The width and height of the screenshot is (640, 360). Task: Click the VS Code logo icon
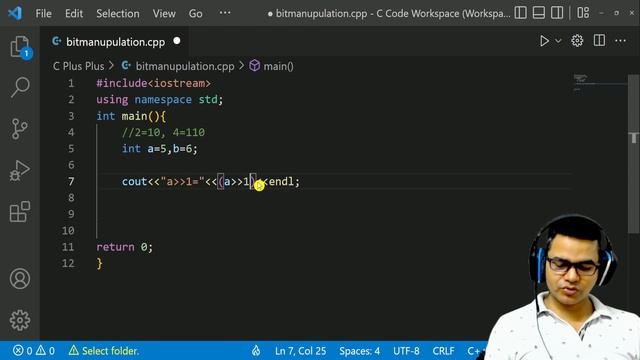[15, 13]
